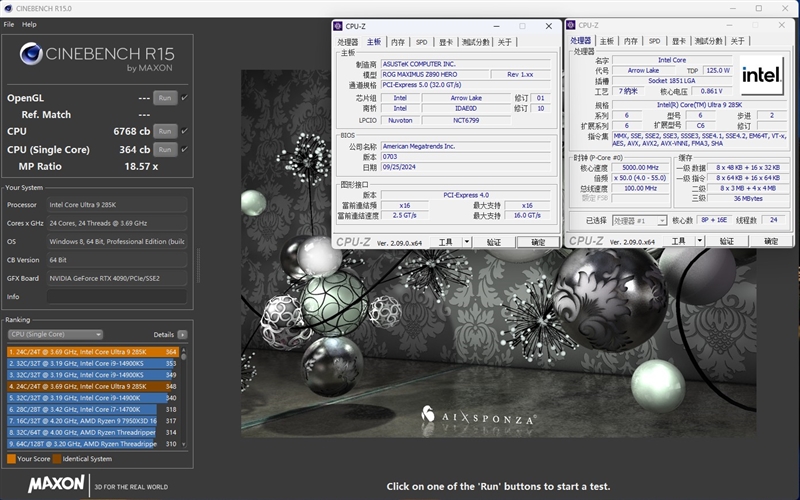Maximize the Cinebench R15.0 window
This screenshot has width=800, height=500.
(x=759, y=8)
